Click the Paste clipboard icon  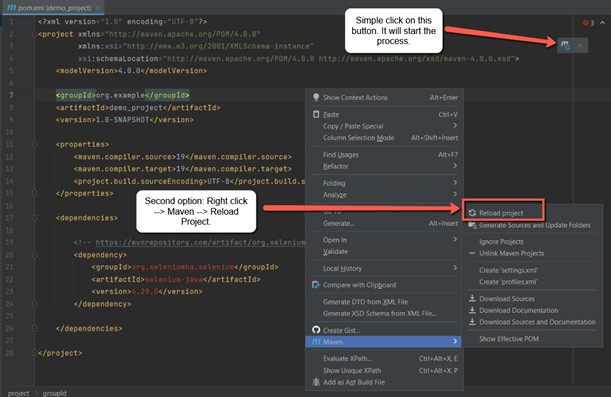316,114
